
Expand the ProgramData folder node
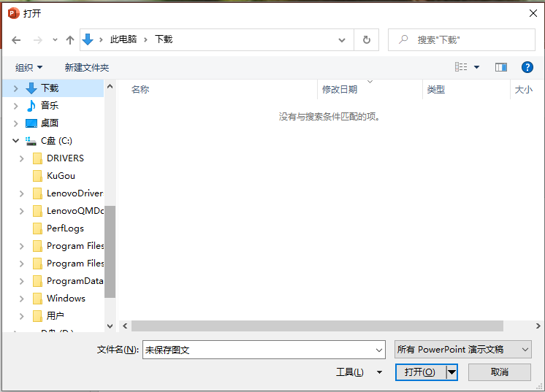[x=21, y=281]
